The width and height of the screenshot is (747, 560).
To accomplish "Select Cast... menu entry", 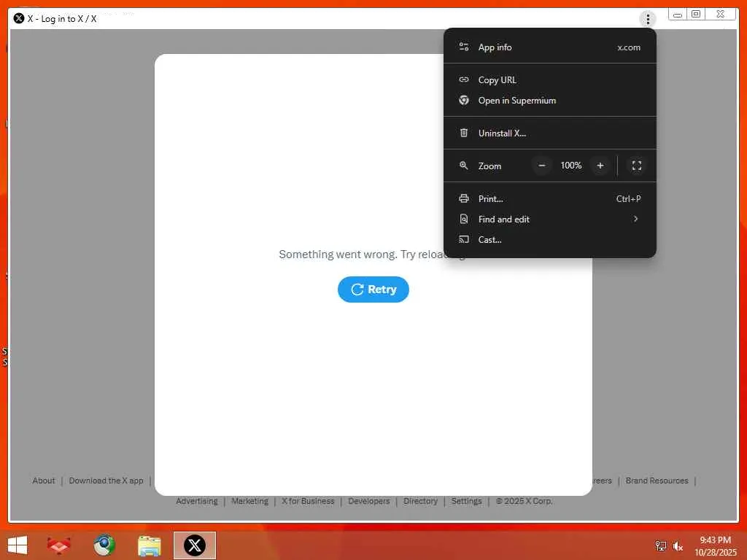I will (x=550, y=240).
